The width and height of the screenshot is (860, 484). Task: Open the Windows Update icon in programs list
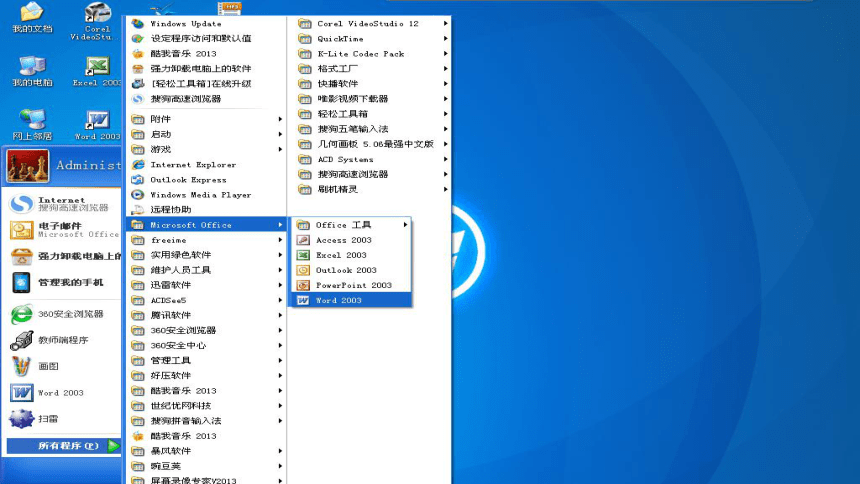(x=138, y=24)
